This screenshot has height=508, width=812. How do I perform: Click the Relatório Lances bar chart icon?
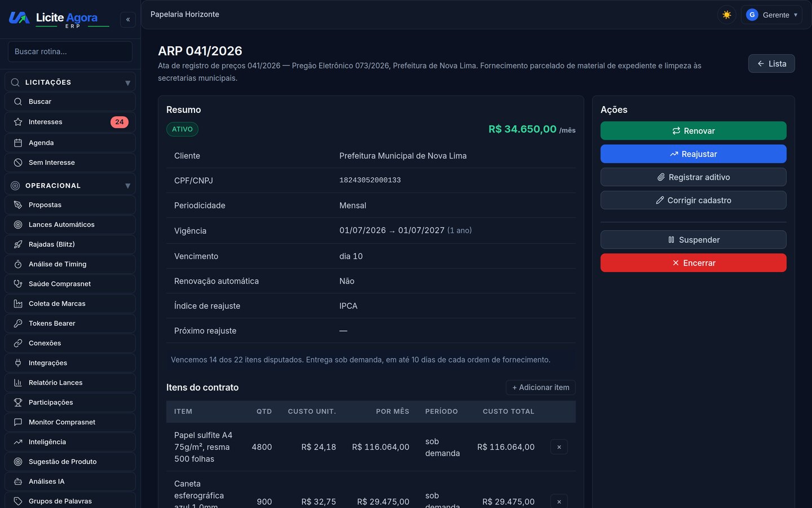(18, 383)
